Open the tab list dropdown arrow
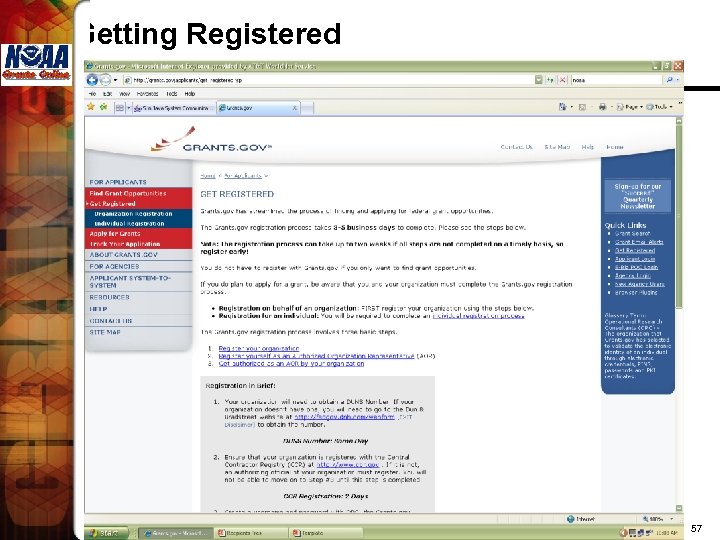Viewport: 720px width, 540px height. [129, 108]
